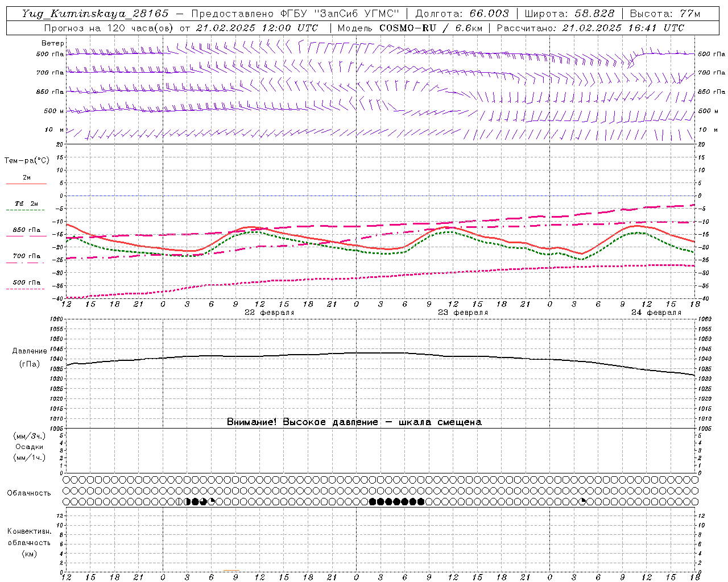Click the forecast start 21.02.2025 12:00 UTC
Image resolution: width=728 pixels, height=582 pixels.
pyautogui.click(x=257, y=28)
